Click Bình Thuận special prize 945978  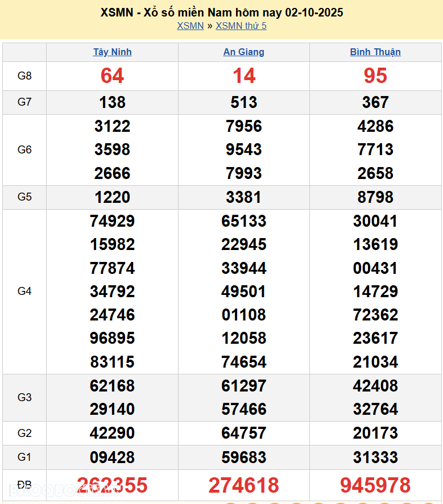point(375,485)
